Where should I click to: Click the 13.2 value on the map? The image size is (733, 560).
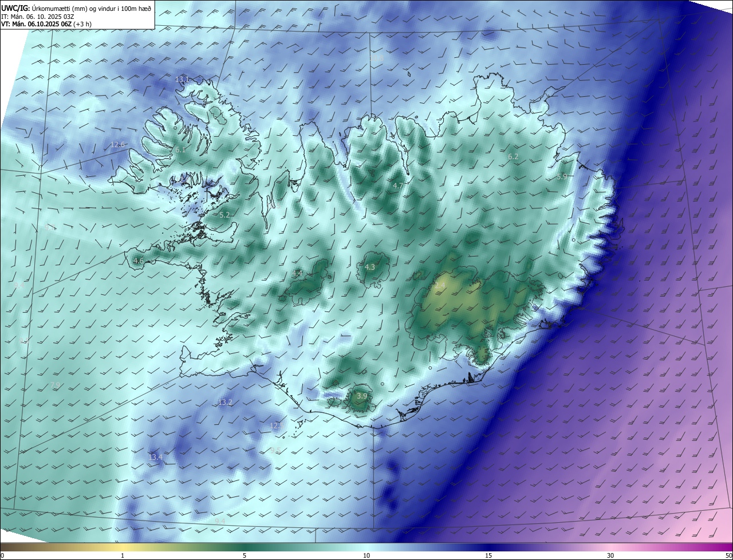click(226, 403)
